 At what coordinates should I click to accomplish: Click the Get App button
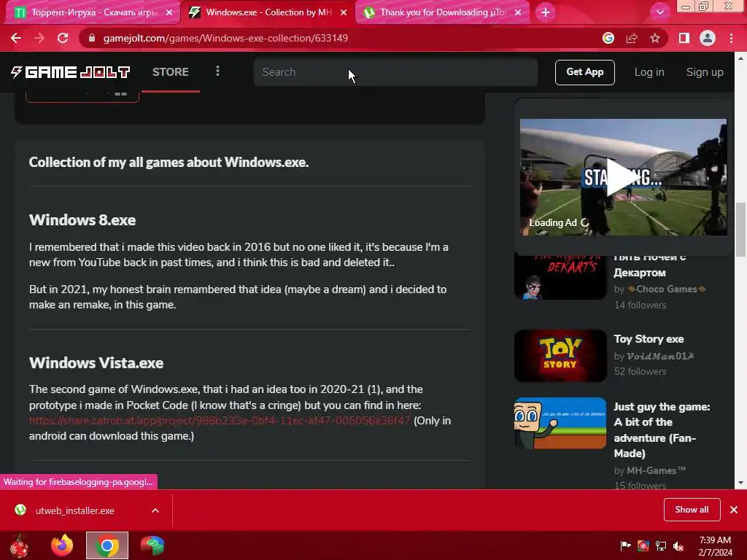pos(584,72)
